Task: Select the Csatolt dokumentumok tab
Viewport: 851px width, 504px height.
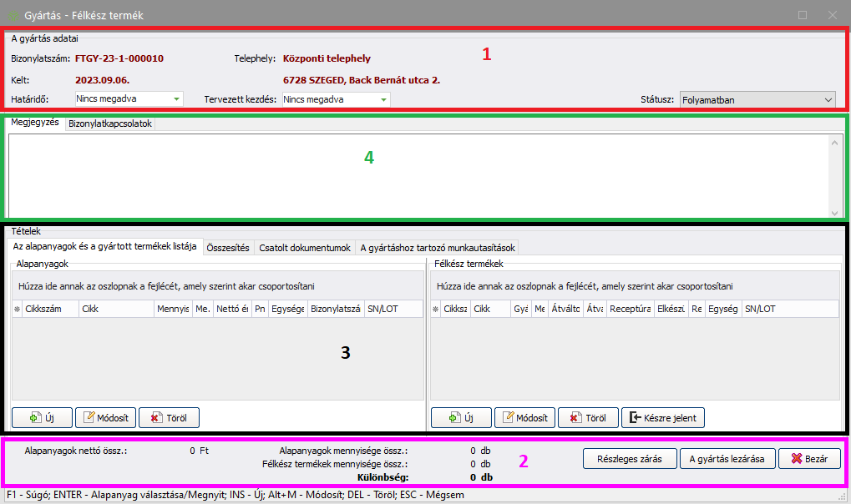Action: pos(304,247)
